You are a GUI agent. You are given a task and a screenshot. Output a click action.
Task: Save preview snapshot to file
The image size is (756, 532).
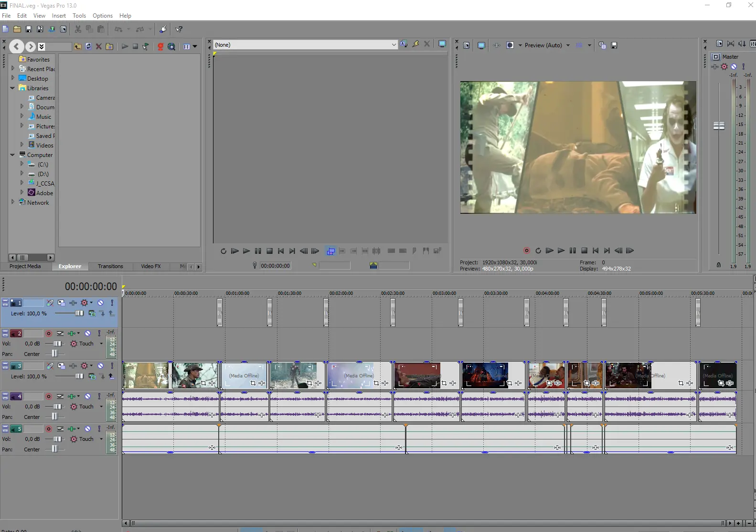coord(614,45)
